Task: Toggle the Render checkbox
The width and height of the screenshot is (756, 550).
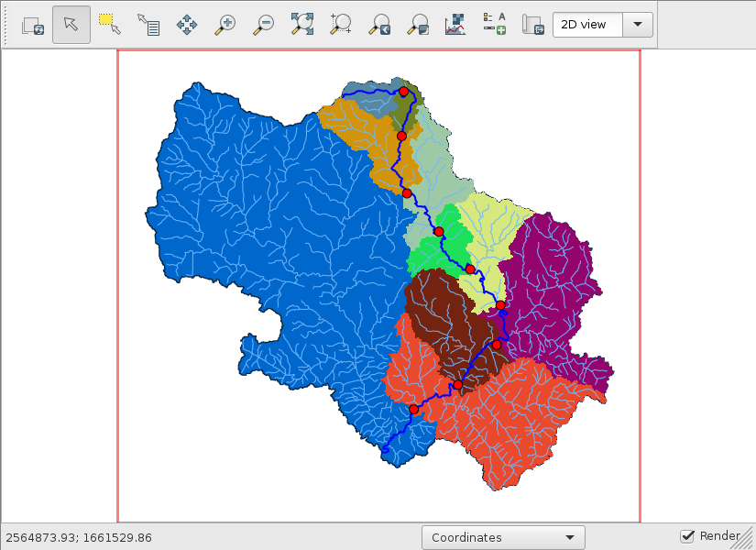Action: point(687,536)
